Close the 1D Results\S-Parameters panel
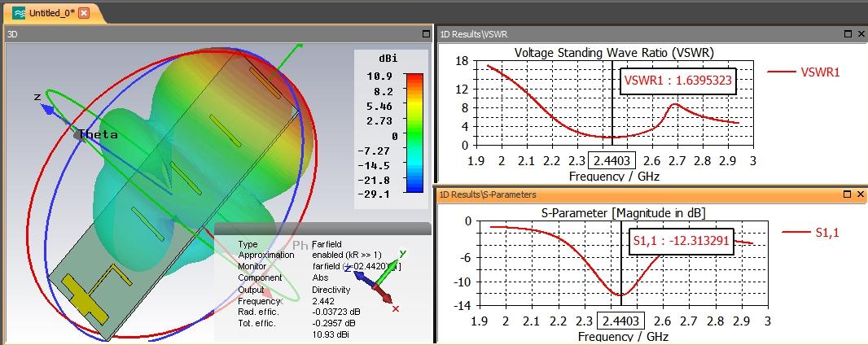 [860, 194]
